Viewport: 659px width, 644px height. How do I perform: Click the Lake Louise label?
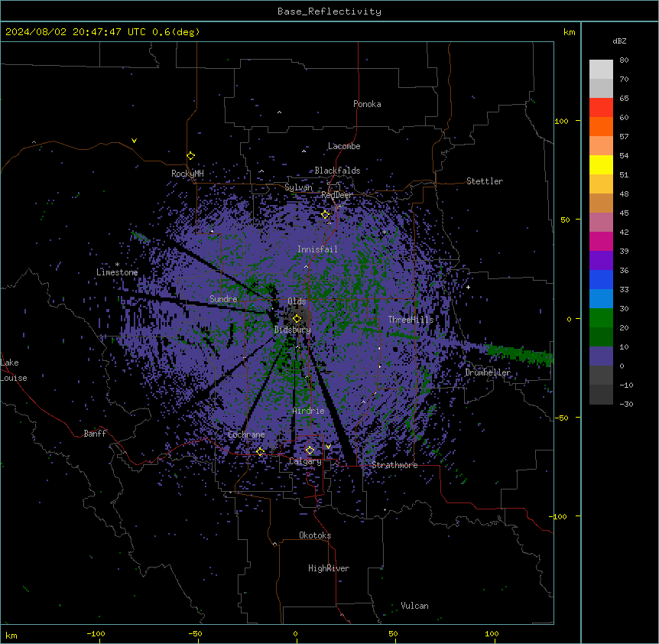14,370
